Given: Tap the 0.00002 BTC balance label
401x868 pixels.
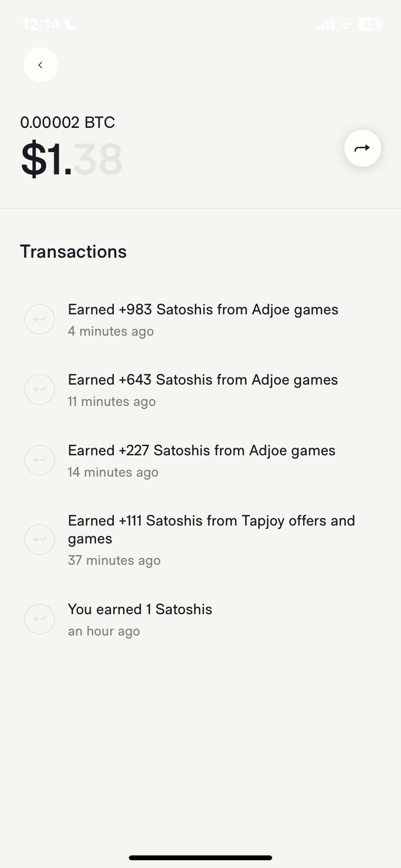Looking at the screenshot, I should pyautogui.click(x=67, y=123).
